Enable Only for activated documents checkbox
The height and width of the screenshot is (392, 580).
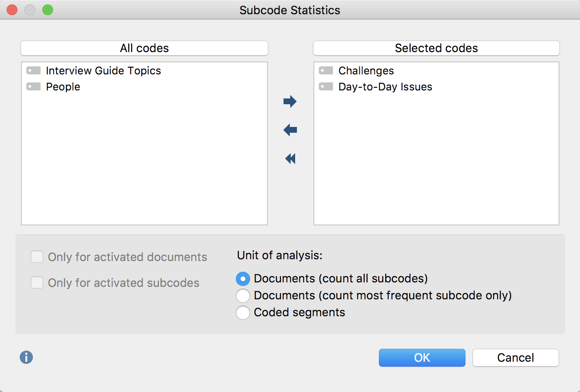click(37, 257)
